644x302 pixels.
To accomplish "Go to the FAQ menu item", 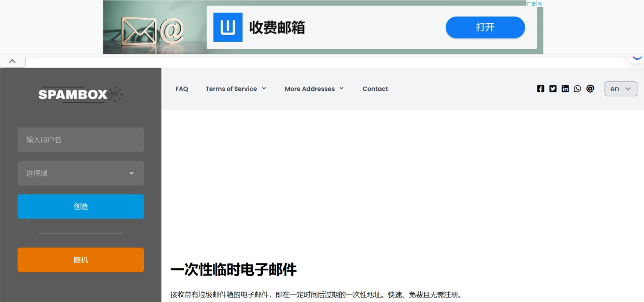I will point(182,89).
